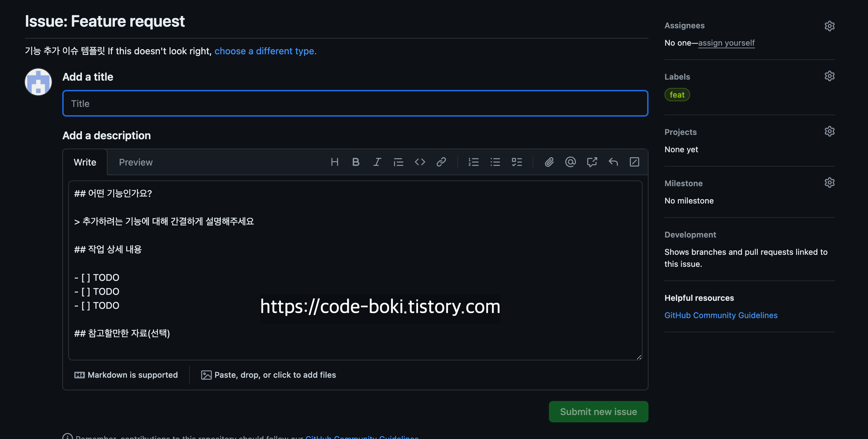This screenshot has height=439, width=868.
Task: Insert a numbered list from the toolbar
Action: (x=473, y=162)
